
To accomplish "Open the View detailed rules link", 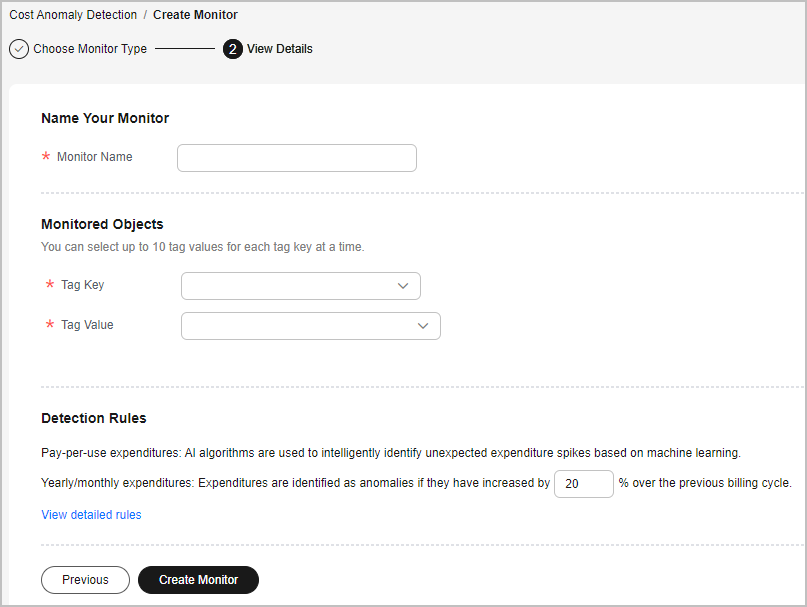I will coord(91,515).
